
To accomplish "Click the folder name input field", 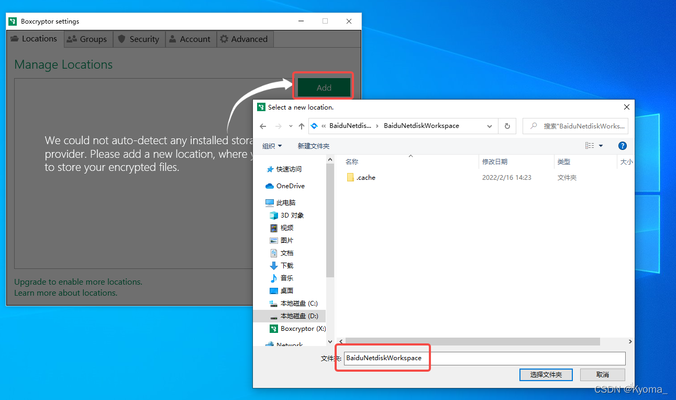I will pos(484,357).
